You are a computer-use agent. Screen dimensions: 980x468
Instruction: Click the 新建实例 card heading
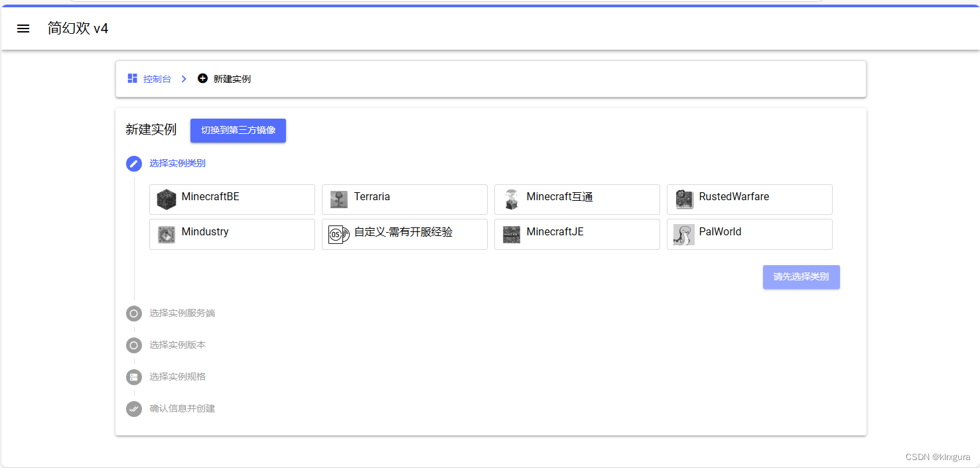(x=151, y=130)
